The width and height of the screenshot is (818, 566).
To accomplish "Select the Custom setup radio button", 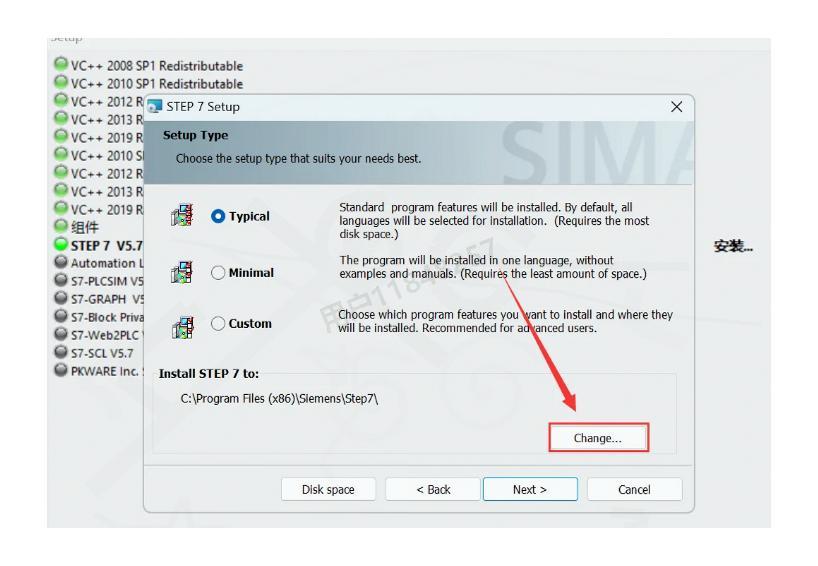I will [218, 323].
